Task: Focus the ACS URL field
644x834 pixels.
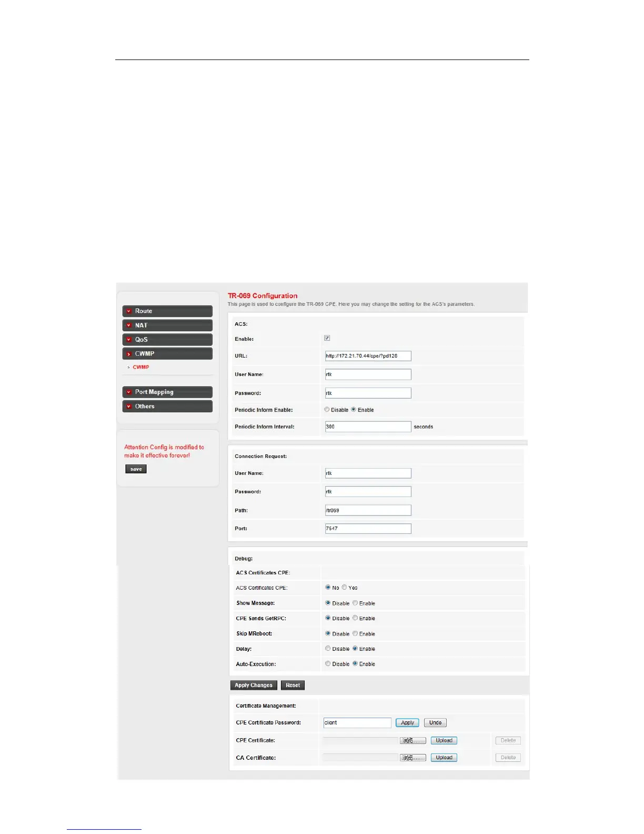Action: pos(368,356)
